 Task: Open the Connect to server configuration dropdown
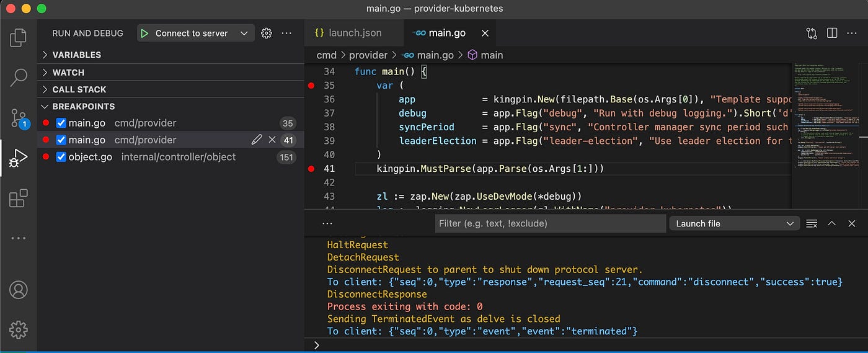pyautogui.click(x=244, y=34)
